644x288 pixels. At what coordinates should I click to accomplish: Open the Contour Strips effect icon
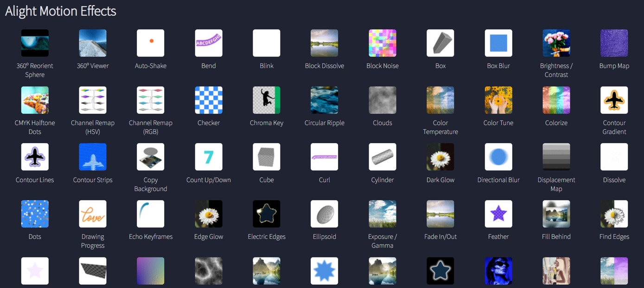click(93, 157)
